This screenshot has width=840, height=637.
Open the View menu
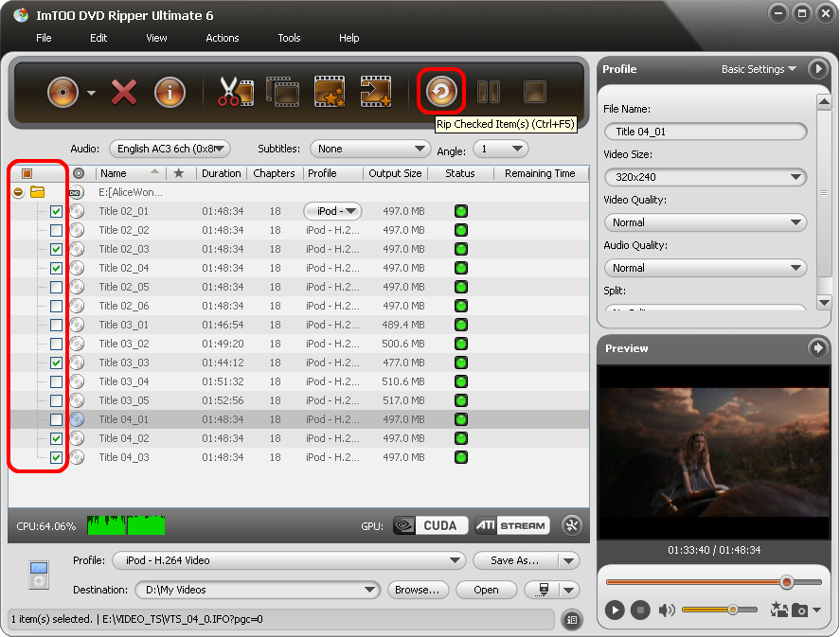click(156, 38)
